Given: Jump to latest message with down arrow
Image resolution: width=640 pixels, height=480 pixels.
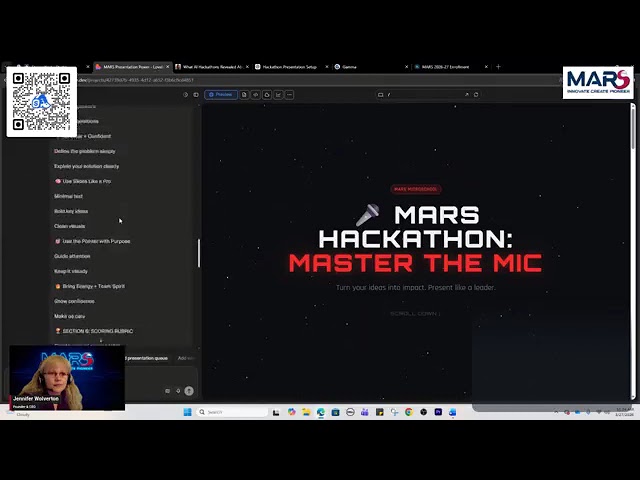Looking at the screenshot, I should 101,340.
